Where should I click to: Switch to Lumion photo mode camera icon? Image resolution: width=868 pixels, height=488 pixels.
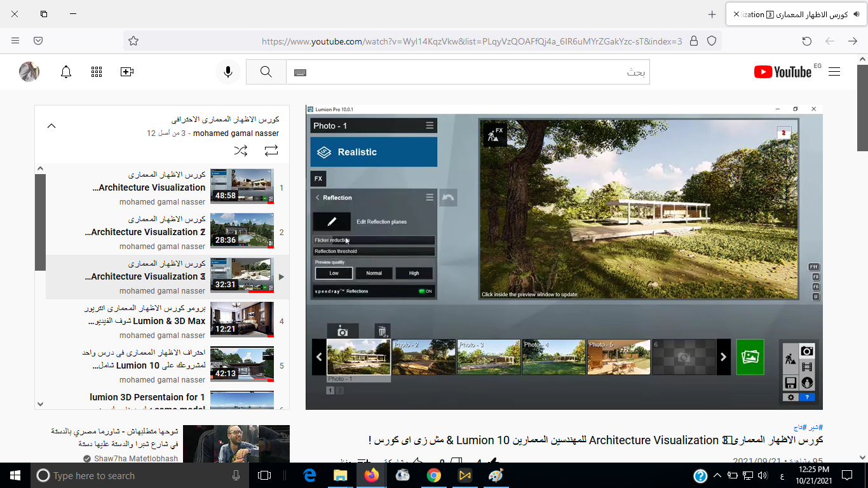(x=807, y=351)
